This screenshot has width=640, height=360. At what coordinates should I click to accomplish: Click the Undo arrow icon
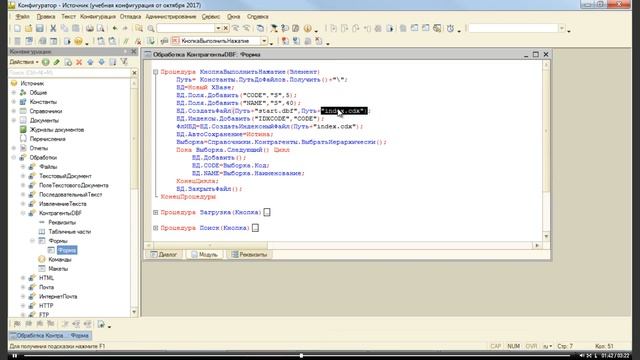pyautogui.click(x=115, y=28)
